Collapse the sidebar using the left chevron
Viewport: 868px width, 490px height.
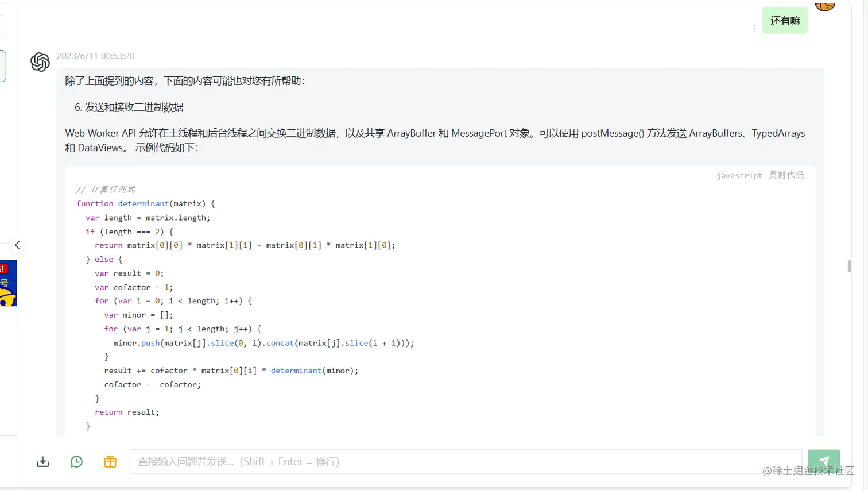coord(17,245)
